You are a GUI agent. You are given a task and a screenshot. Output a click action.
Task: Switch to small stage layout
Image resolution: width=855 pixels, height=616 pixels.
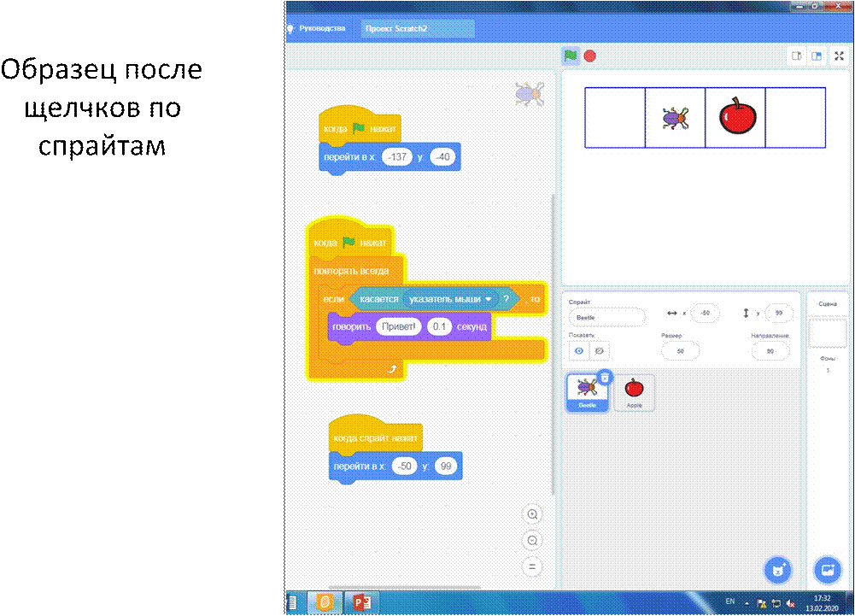(796, 56)
